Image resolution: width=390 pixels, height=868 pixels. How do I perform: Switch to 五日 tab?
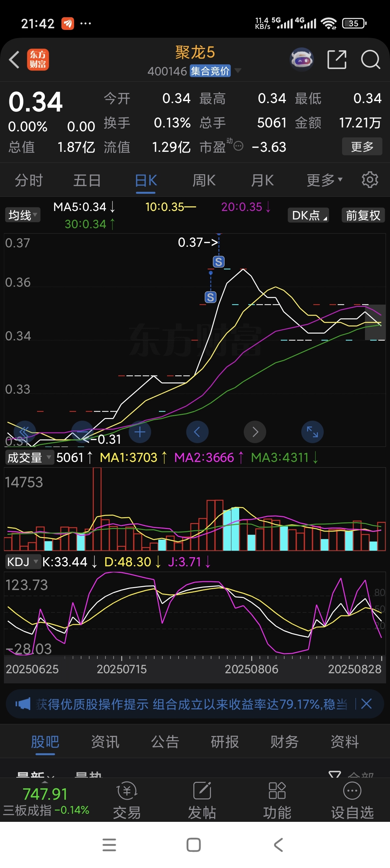click(87, 180)
